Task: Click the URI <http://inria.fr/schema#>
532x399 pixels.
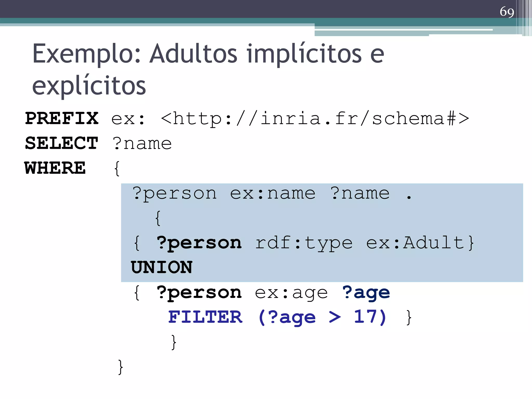Action: coord(315,119)
